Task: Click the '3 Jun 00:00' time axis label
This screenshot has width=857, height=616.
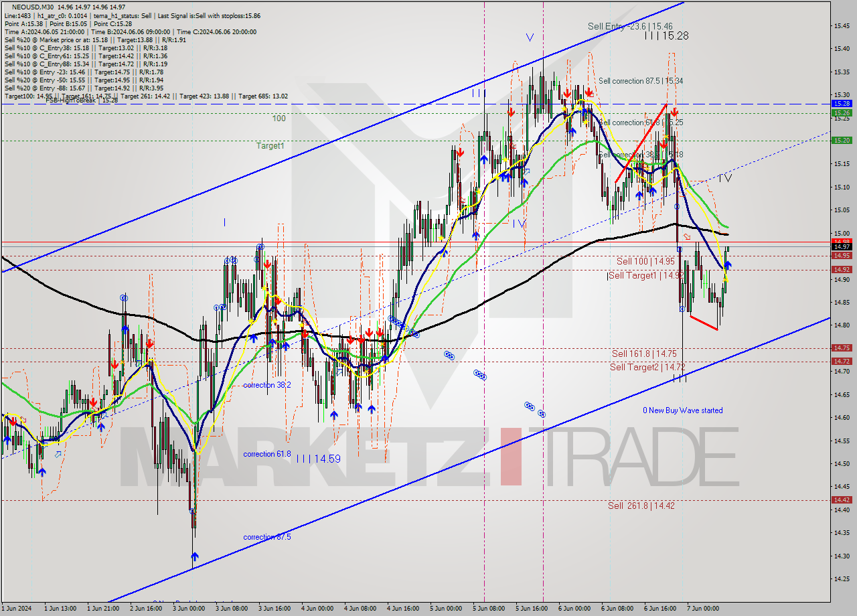Action: pyautogui.click(x=189, y=609)
